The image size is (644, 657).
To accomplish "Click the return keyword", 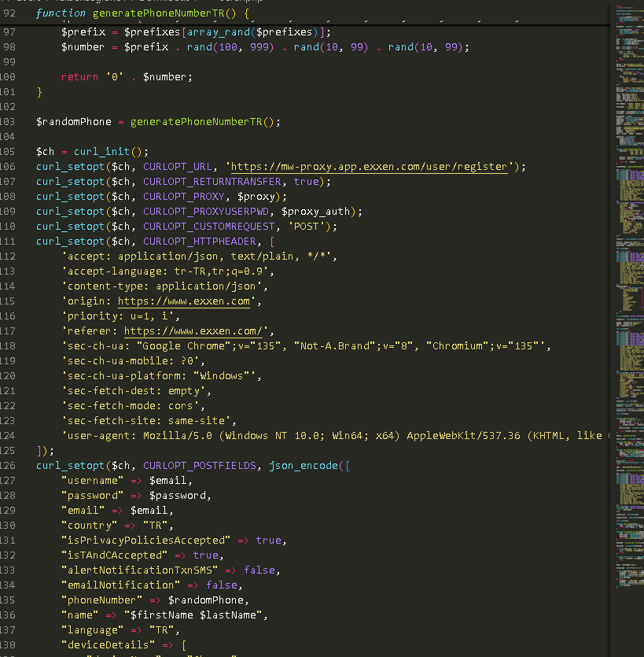I will point(79,77).
